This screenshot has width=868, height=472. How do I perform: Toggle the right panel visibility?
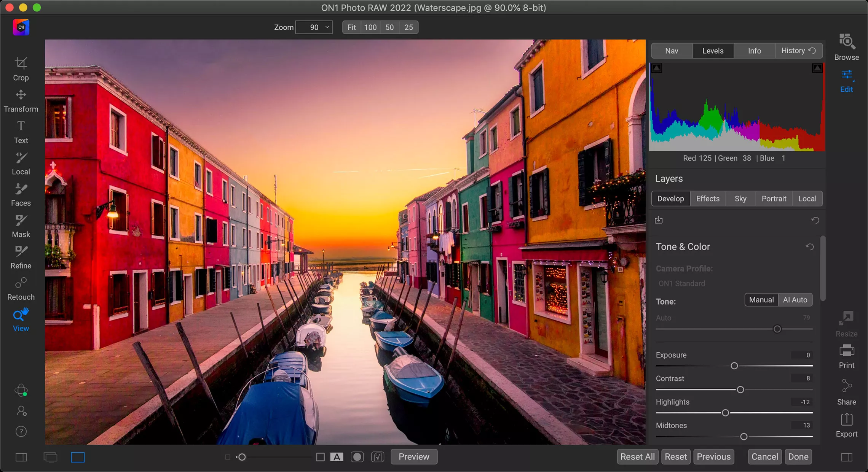pyautogui.click(x=846, y=457)
